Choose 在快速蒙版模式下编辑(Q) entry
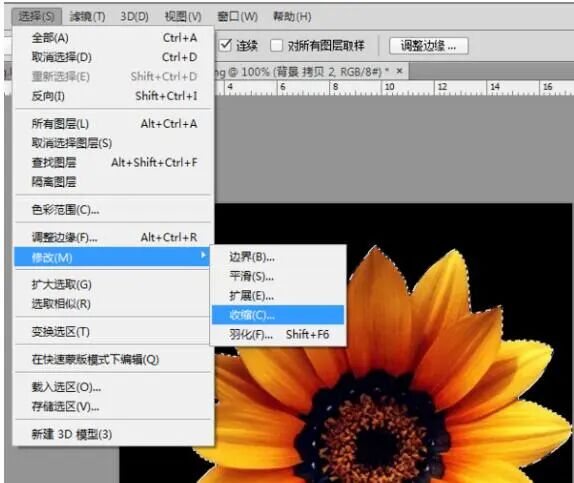This screenshot has width=574, height=483. tap(114, 360)
